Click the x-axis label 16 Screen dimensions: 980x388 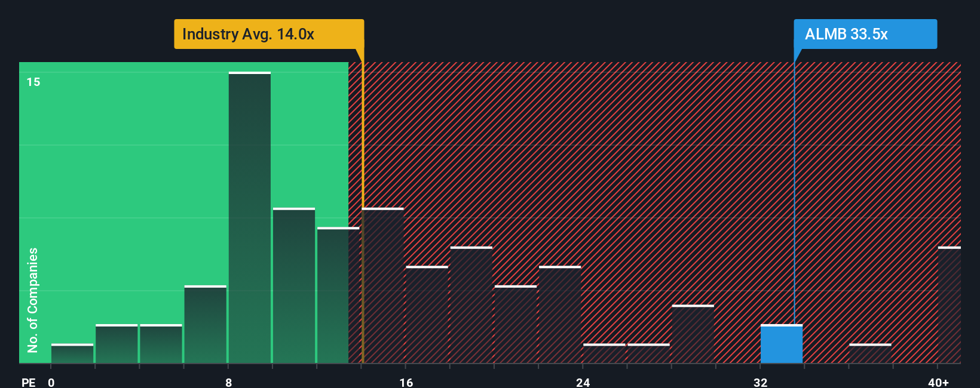tap(406, 382)
